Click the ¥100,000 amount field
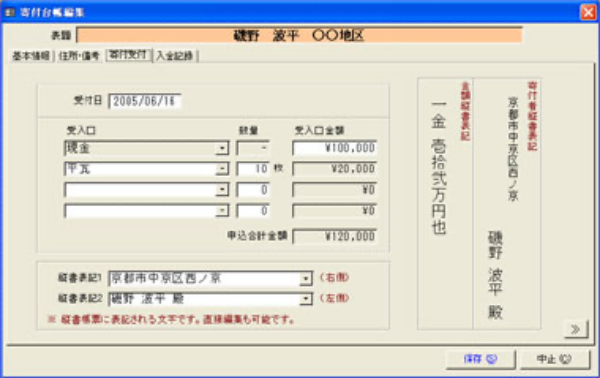Image resolution: width=600 pixels, height=378 pixels. click(x=334, y=148)
